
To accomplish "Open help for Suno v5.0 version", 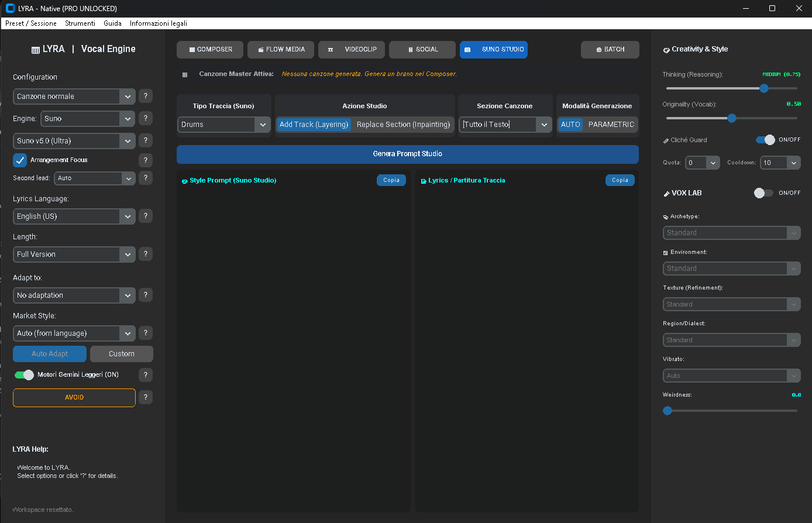I will pos(146,140).
